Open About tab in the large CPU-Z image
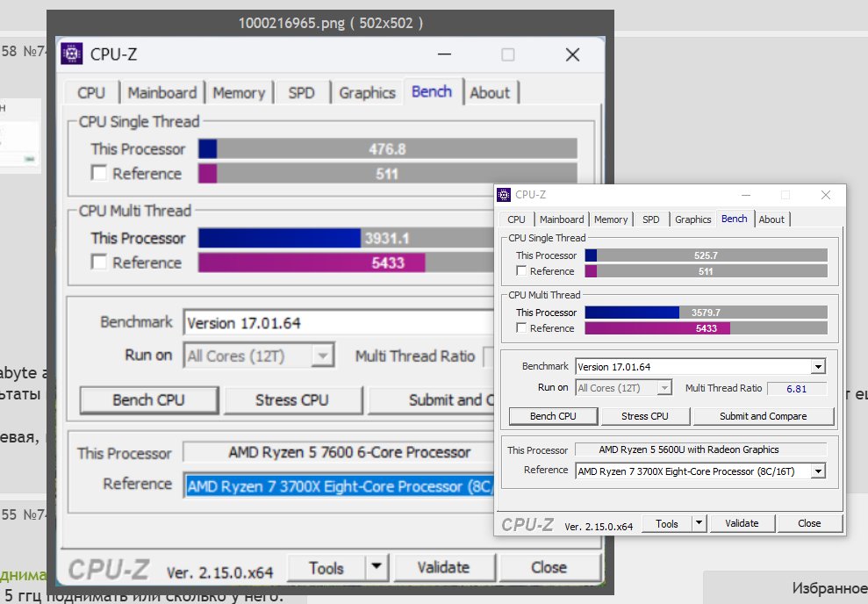Viewport: 868px width, 604px height. (x=490, y=92)
